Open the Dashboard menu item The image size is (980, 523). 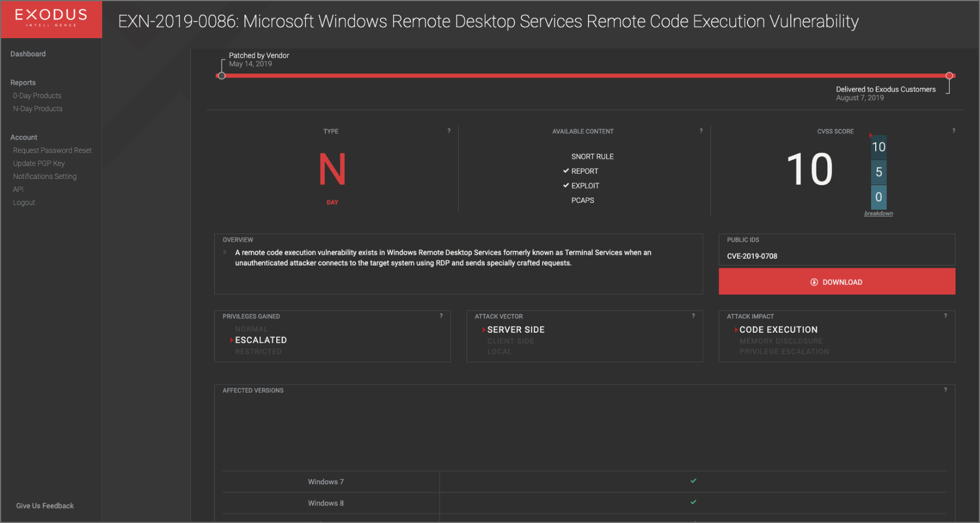click(28, 54)
